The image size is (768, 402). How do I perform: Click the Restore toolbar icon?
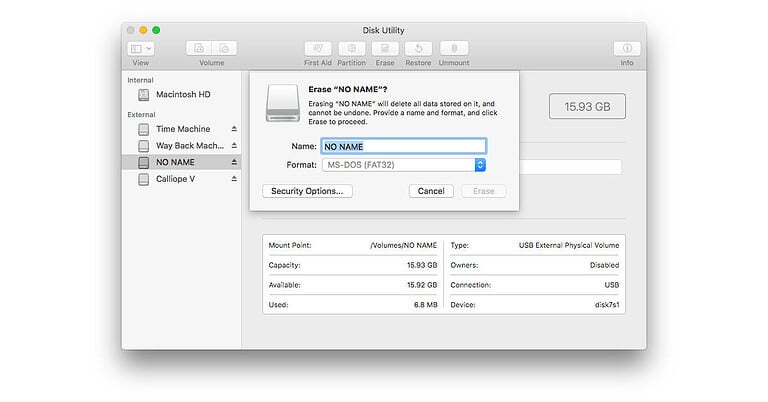click(418, 48)
